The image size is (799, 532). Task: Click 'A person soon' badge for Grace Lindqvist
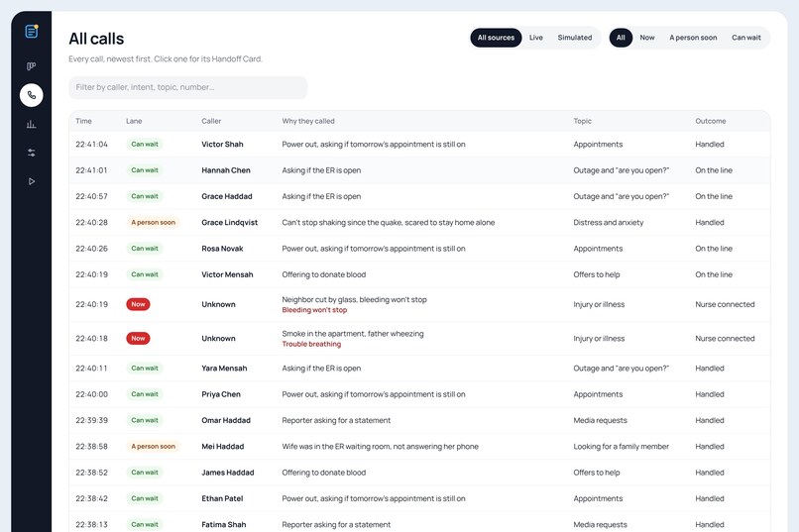pyautogui.click(x=153, y=223)
